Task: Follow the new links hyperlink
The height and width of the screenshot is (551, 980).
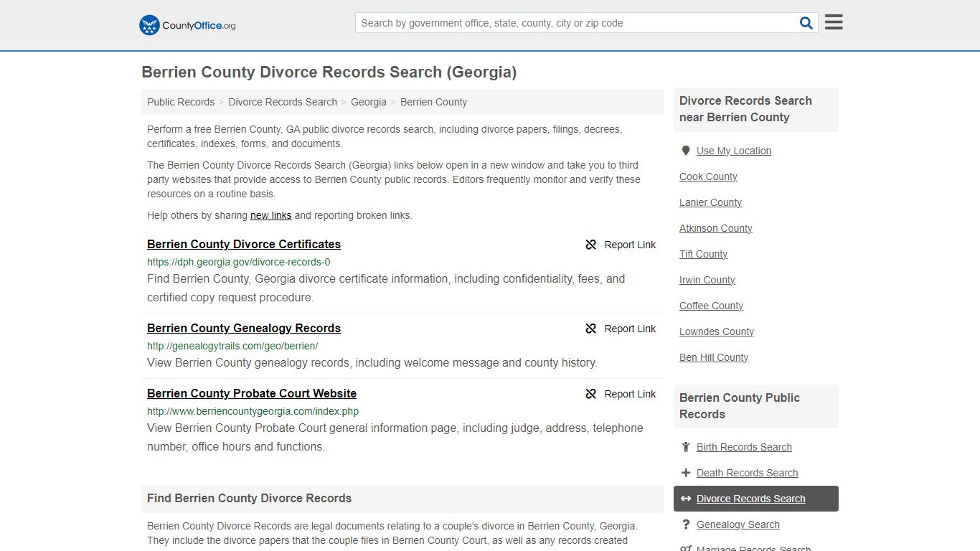Action: (270, 215)
